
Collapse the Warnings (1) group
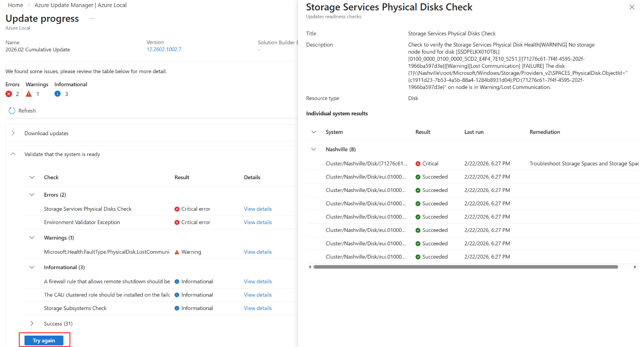32,238
